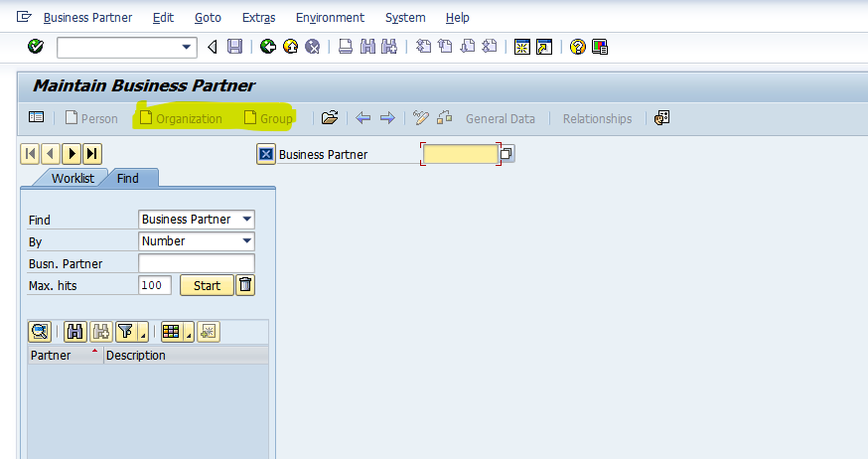Open the Extras menu
This screenshot has height=459, width=868.
[258, 18]
